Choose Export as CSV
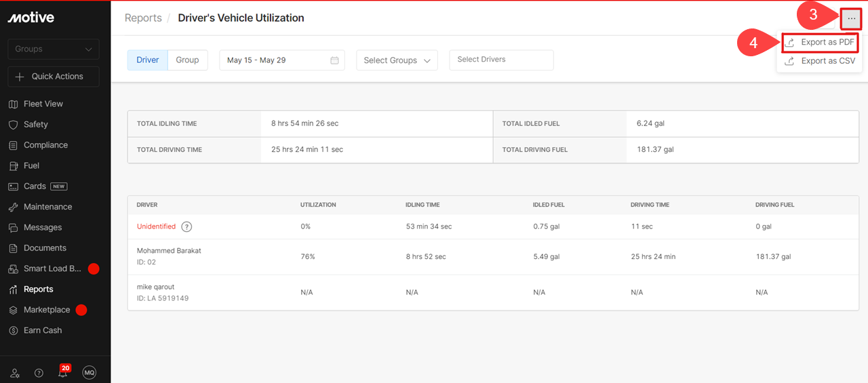The height and width of the screenshot is (383, 868). tap(819, 61)
